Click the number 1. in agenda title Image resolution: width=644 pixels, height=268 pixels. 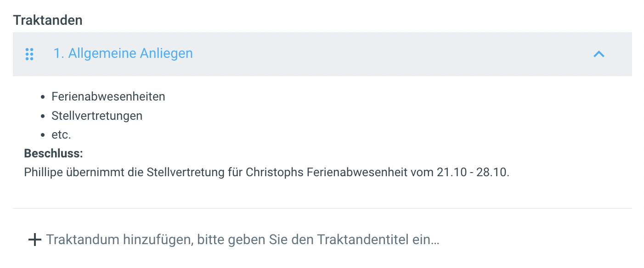(59, 54)
